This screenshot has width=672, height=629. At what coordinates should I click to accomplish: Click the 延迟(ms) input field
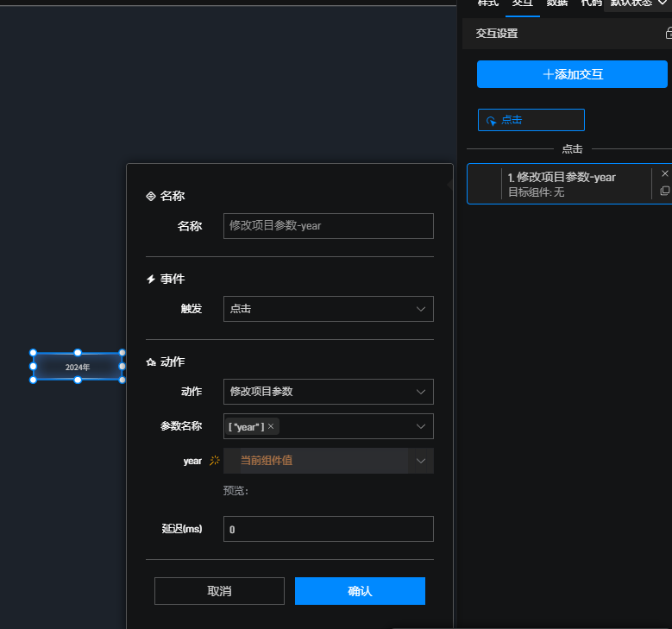pos(329,529)
